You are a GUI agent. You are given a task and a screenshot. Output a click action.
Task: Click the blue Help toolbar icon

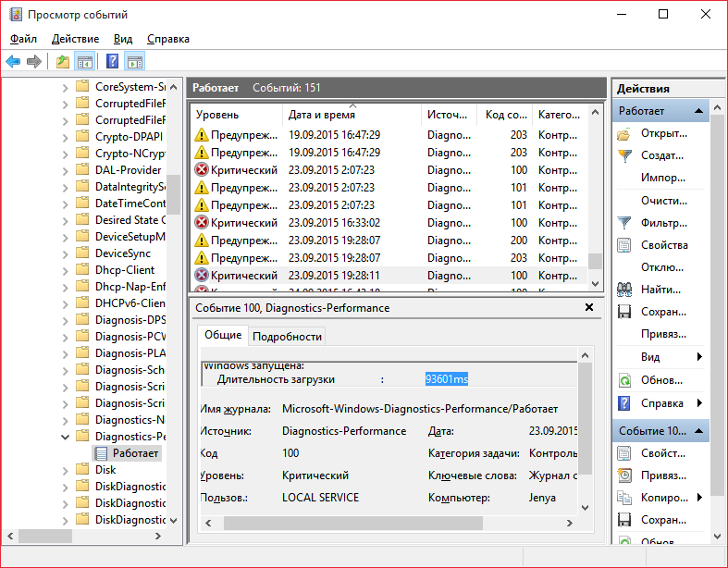click(x=112, y=62)
